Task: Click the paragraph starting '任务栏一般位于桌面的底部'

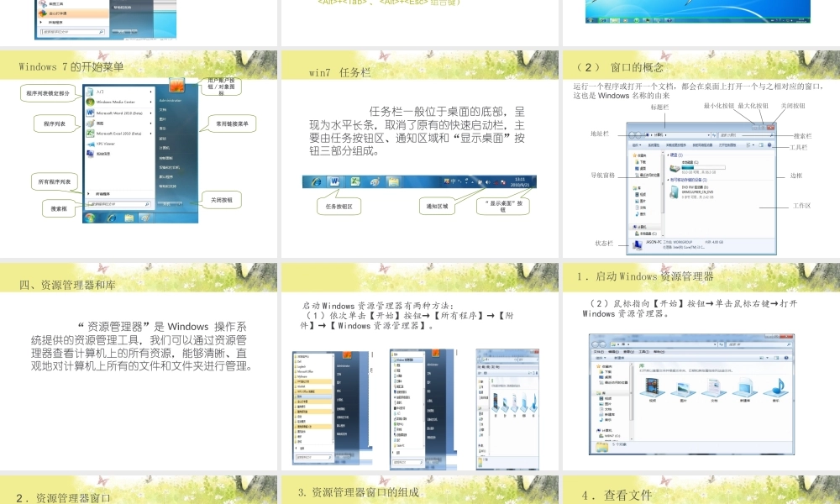Action: (417, 132)
